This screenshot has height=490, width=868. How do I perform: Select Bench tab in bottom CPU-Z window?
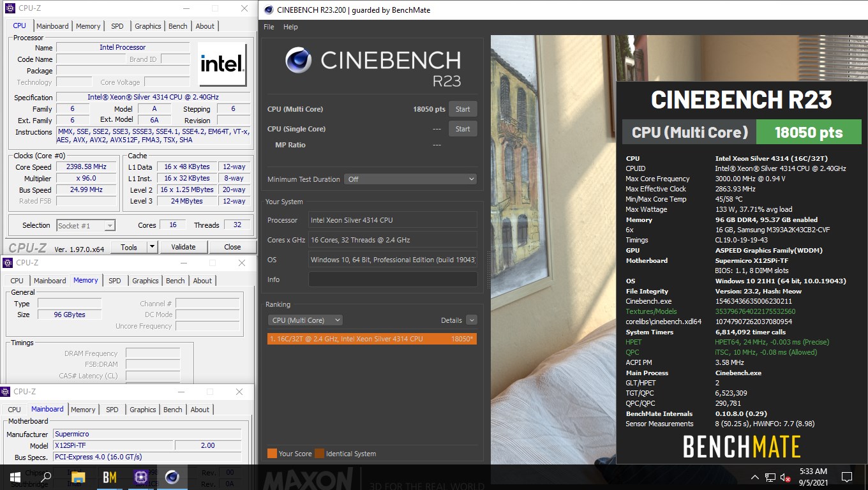click(x=173, y=410)
